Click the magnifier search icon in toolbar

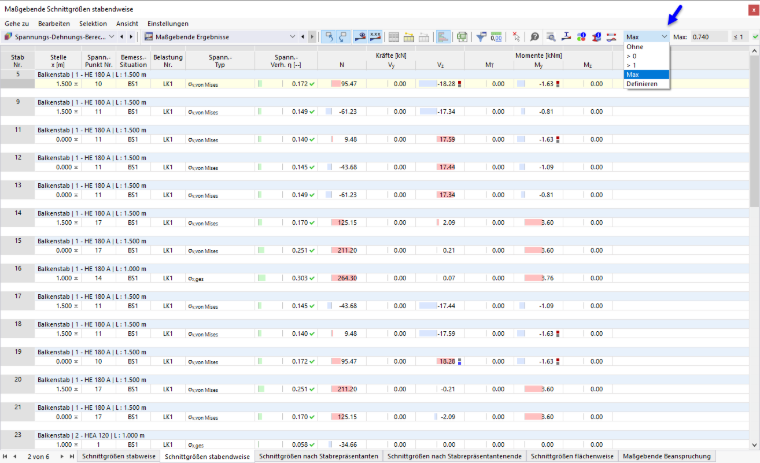pos(551,37)
